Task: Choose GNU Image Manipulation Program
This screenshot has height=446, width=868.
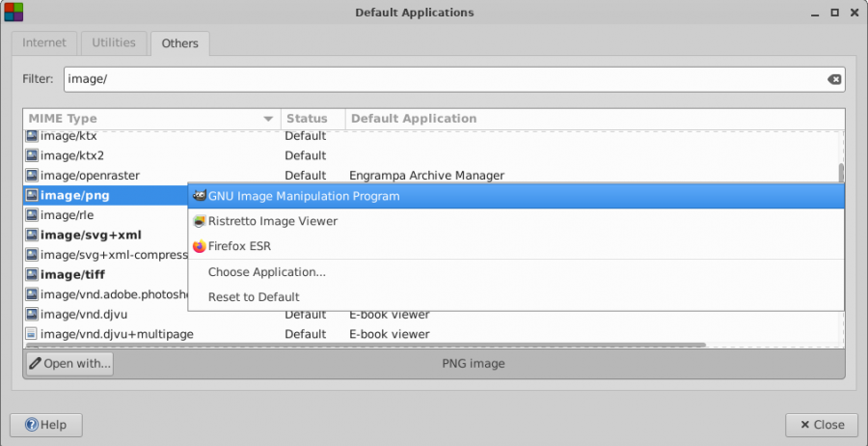Action: click(x=516, y=196)
